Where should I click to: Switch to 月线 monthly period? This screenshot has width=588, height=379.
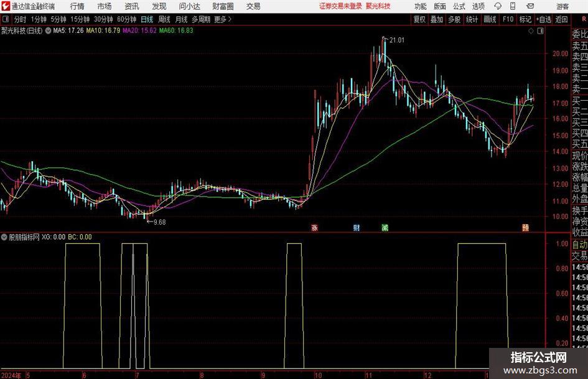coord(181,19)
